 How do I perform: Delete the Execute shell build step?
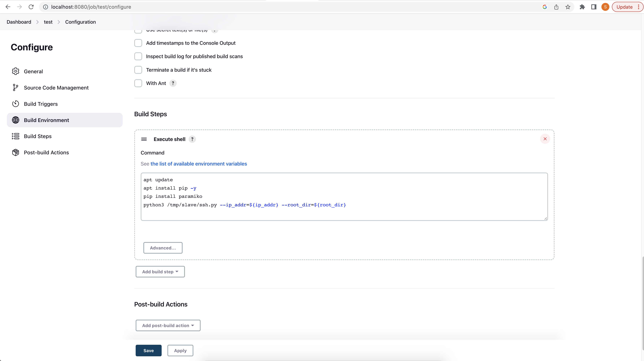coord(545,139)
